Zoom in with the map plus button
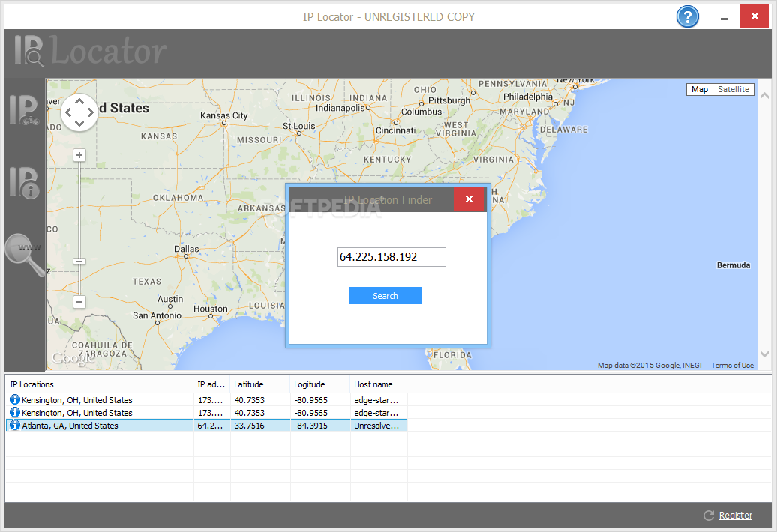Viewport: 777px width, 532px height. (79, 155)
